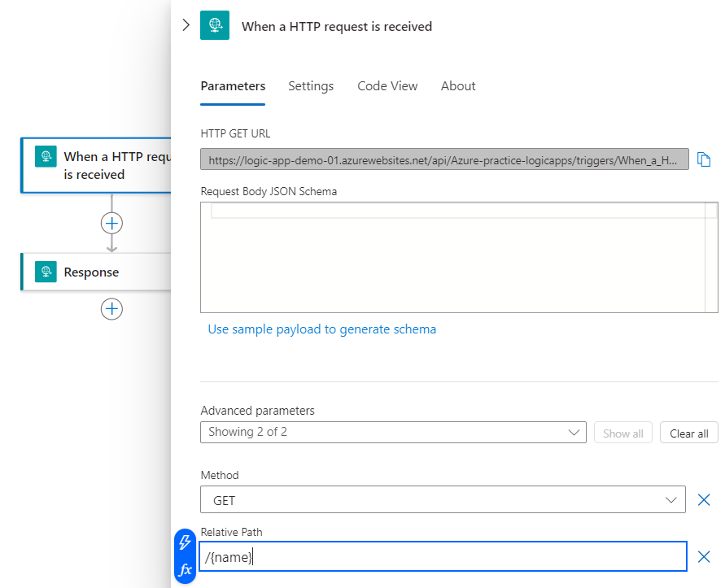Screen dimensions: 725x588
Task: Select the Parameters tab
Action: click(233, 86)
